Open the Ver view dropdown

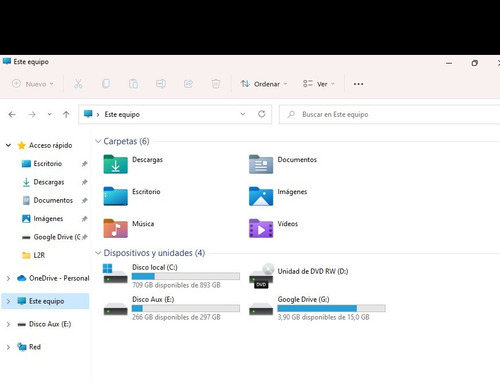pyautogui.click(x=318, y=84)
